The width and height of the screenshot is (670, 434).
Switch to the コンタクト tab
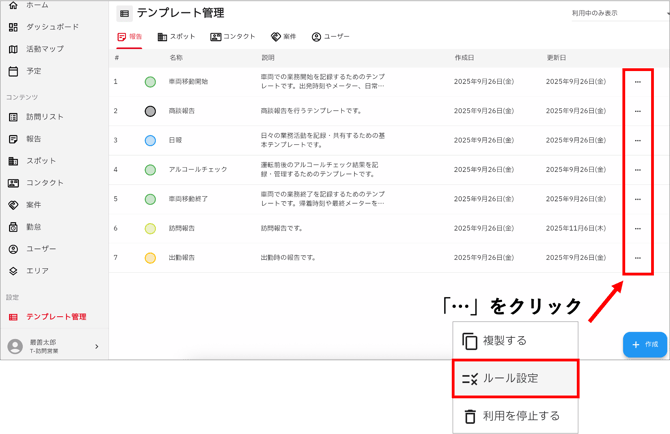click(232, 37)
